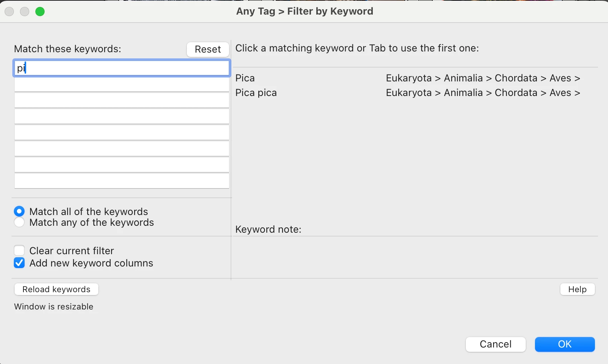608x364 pixels.
Task: Open Help for this dialog
Action: click(577, 289)
